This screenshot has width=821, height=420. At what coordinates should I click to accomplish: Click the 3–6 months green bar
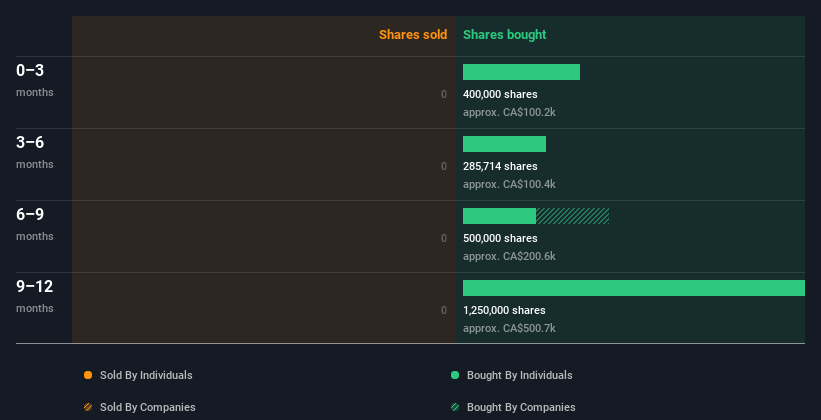504,144
